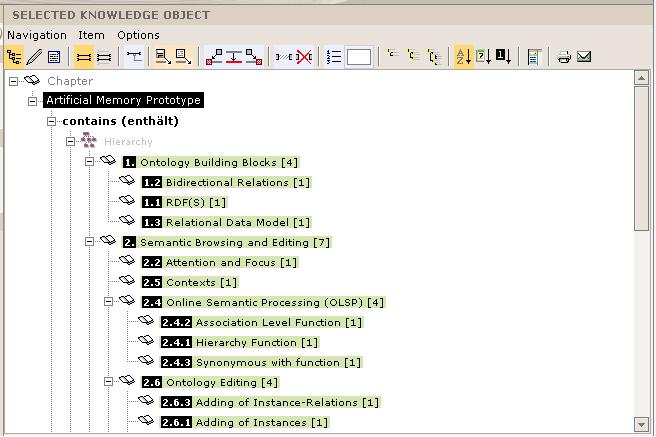Image resolution: width=656 pixels, height=437 pixels.
Task: Click the question-mark sort icon
Action: (483, 56)
